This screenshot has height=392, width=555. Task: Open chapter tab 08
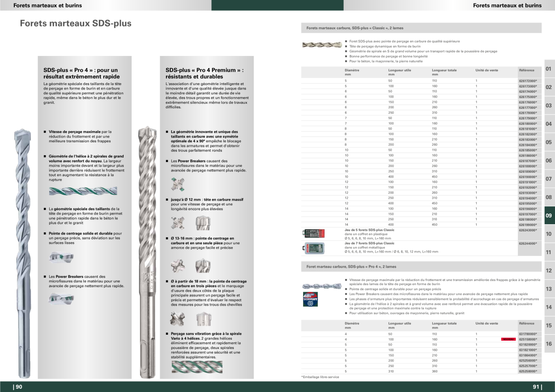coord(549,197)
